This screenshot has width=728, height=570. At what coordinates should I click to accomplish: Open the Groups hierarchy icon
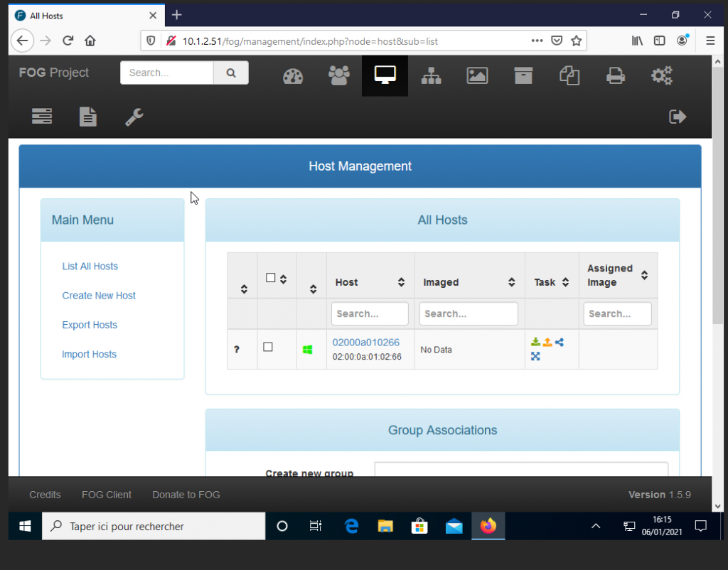point(431,75)
